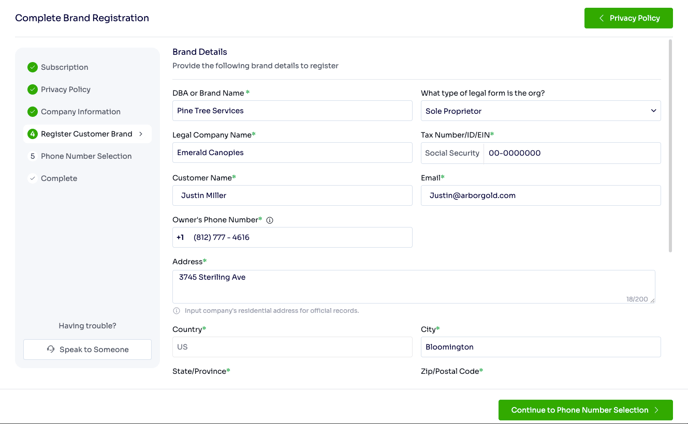The image size is (688, 424).
Task: Click Continue to Phone Number Selection button
Action: [585, 410]
